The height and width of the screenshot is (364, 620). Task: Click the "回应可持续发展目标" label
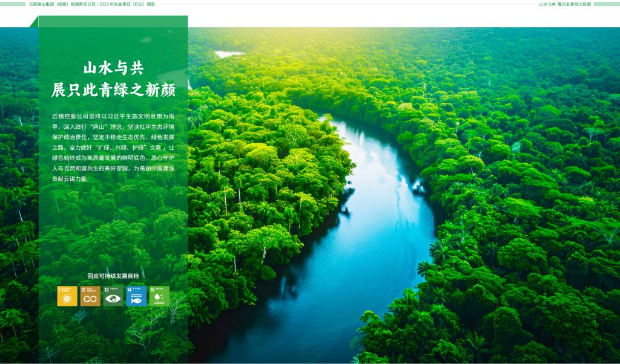coord(113,276)
